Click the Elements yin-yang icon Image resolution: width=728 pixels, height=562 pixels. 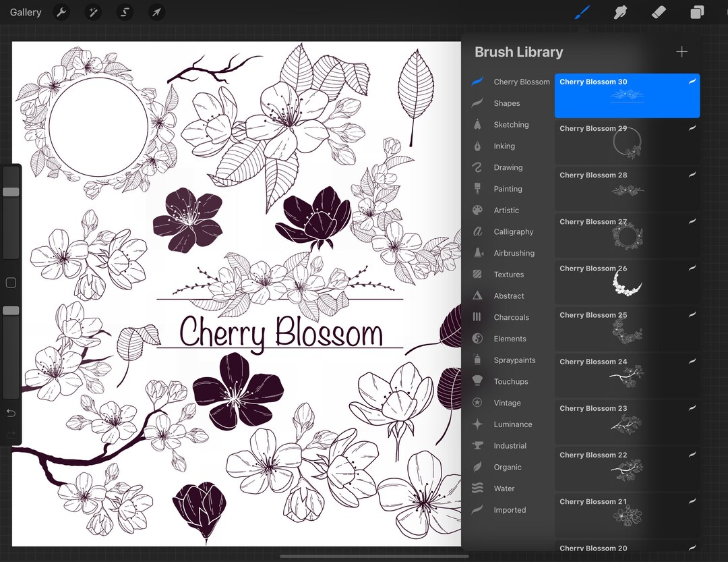[477, 339]
